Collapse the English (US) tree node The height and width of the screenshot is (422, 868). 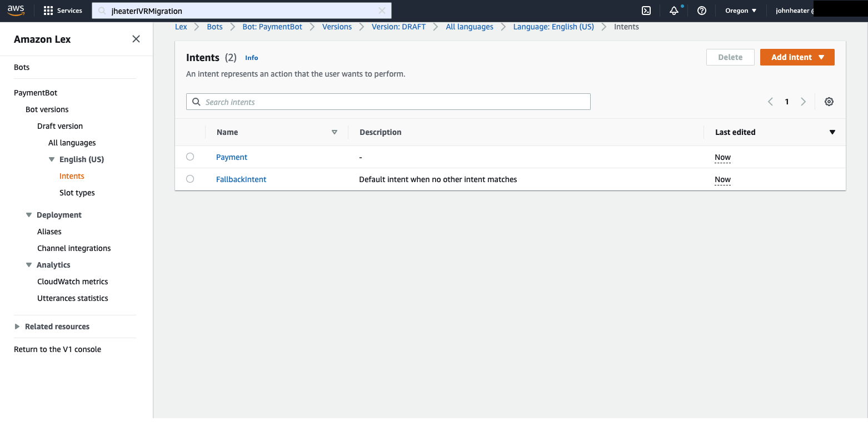(x=52, y=159)
